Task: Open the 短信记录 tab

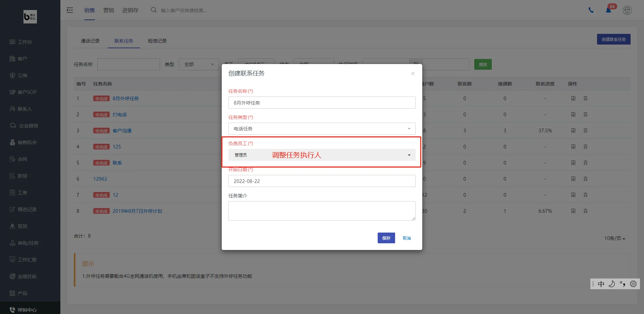Action: 157,41
